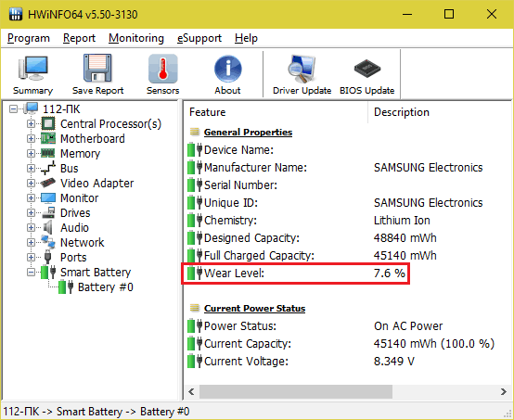Image resolution: width=514 pixels, height=420 pixels.
Task: Click the Bus icon in tree
Action: 48,168
